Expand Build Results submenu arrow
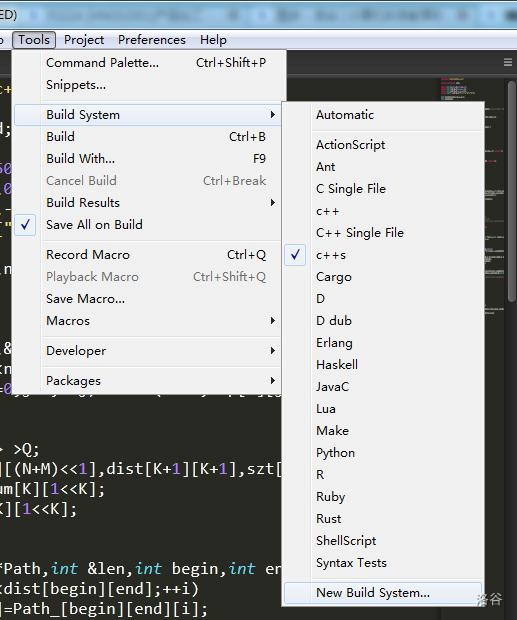This screenshot has height=620, width=517. coord(272,203)
